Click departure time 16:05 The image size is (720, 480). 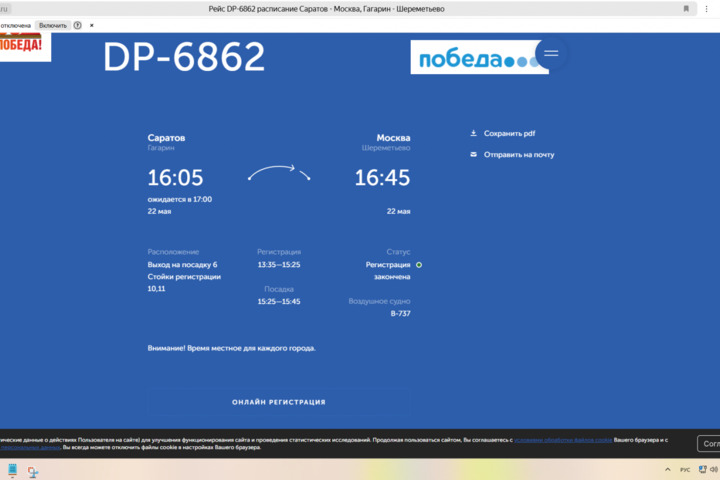point(175,178)
